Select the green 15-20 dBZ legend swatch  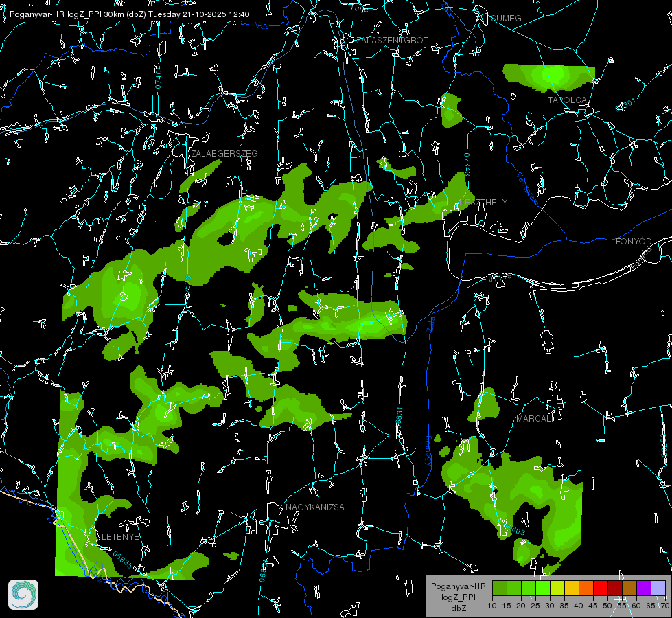tap(514, 588)
